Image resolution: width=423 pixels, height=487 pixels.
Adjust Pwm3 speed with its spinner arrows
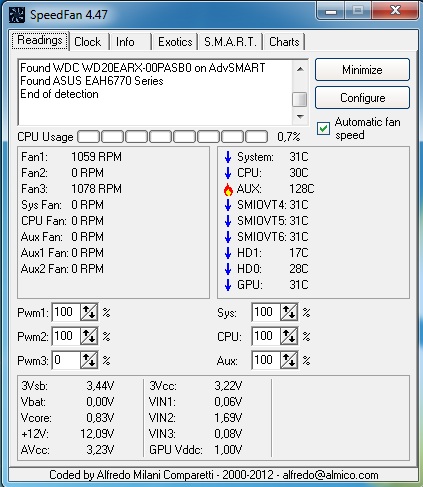(89, 360)
